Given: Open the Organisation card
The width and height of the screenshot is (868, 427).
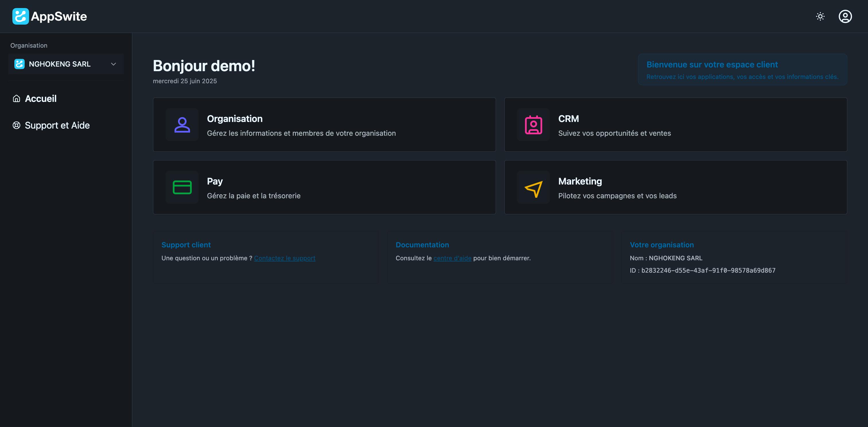Looking at the screenshot, I should tap(324, 125).
